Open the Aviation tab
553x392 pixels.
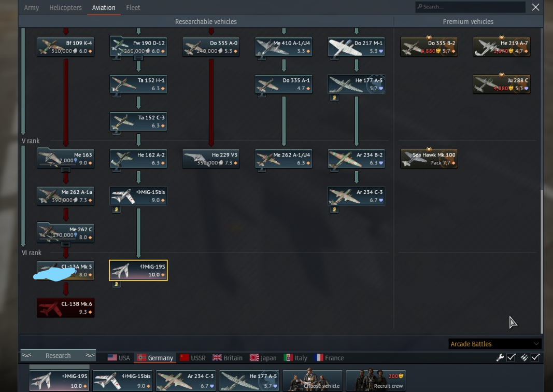[x=104, y=7]
